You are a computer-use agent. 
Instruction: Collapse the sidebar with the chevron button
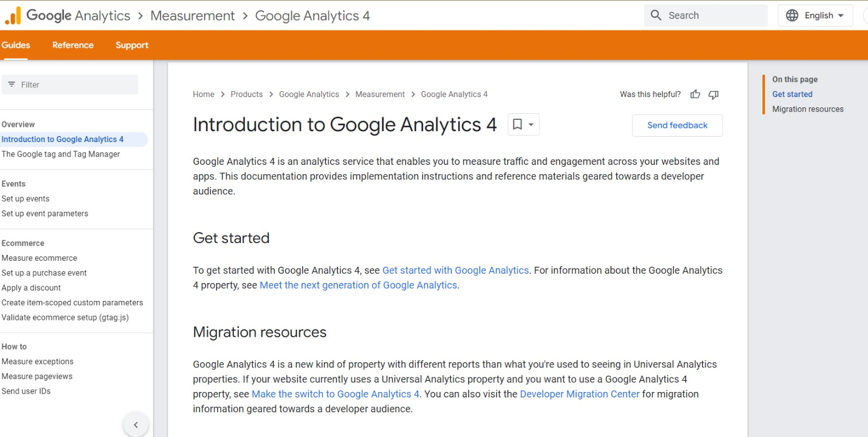pos(136,425)
